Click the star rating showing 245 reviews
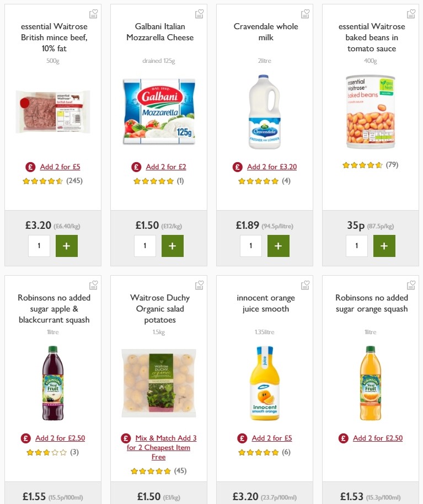 click(52, 180)
